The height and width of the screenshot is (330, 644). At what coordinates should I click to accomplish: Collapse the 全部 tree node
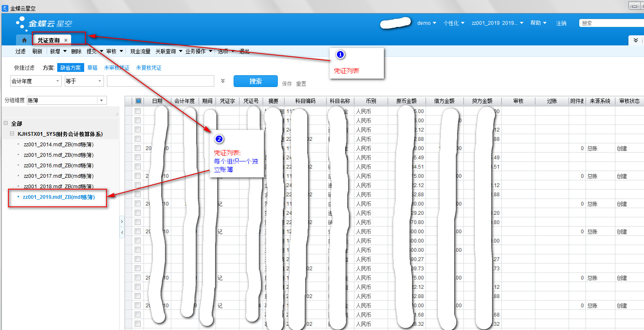pos(6,123)
